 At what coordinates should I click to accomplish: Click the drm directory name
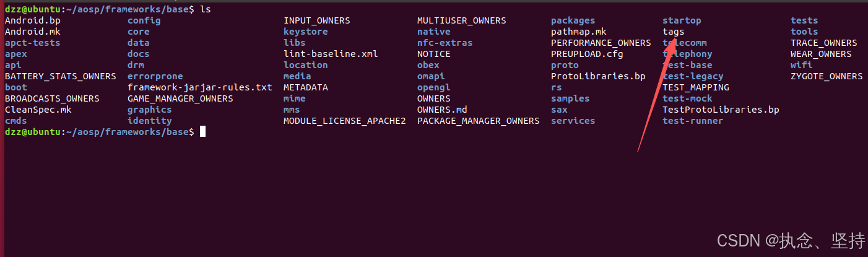[x=136, y=65]
